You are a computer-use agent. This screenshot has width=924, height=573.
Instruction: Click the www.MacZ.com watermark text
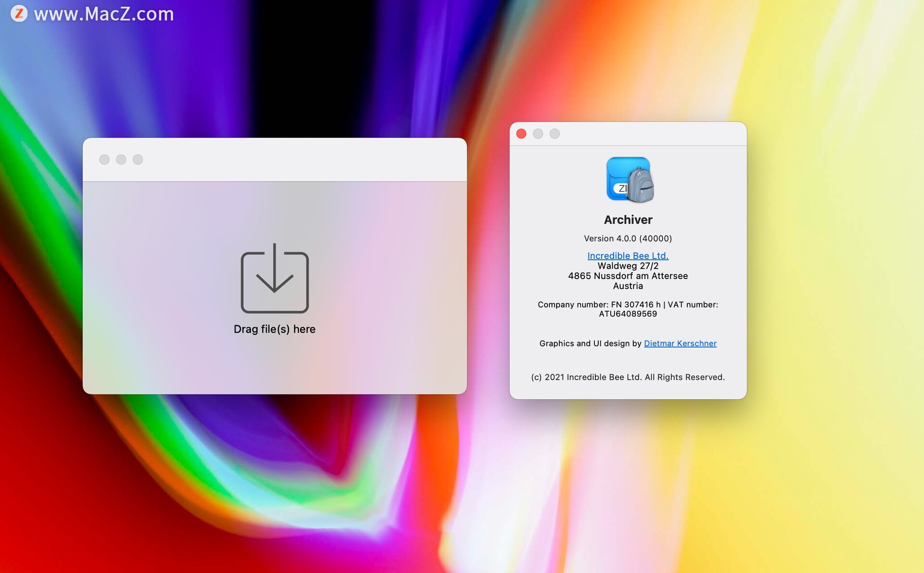[x=104, y=14]
